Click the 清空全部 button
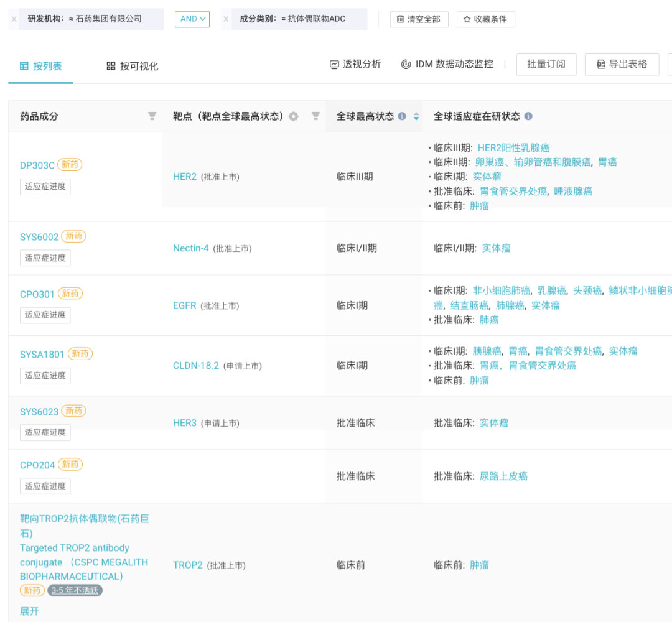Viewport: 672px width, 622px height. click(x=419, y=19)
